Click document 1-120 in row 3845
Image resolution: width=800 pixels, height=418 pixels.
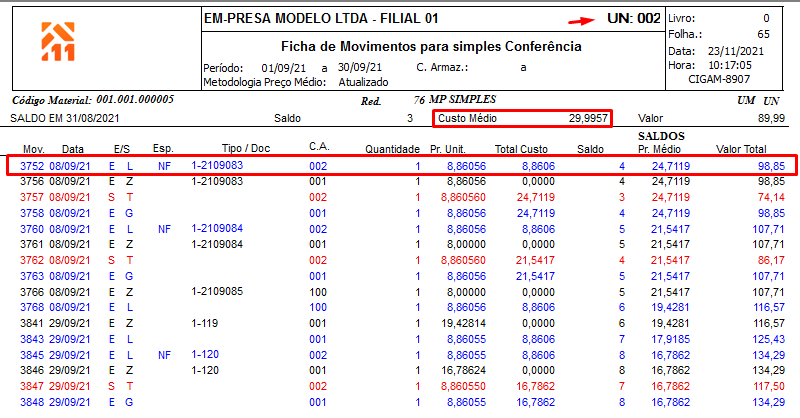click(x=205, y=354)
